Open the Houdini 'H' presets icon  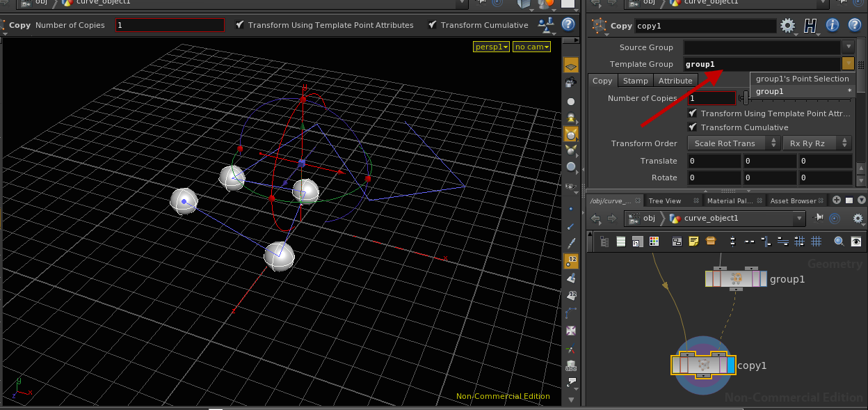click(x=810, y=26)
